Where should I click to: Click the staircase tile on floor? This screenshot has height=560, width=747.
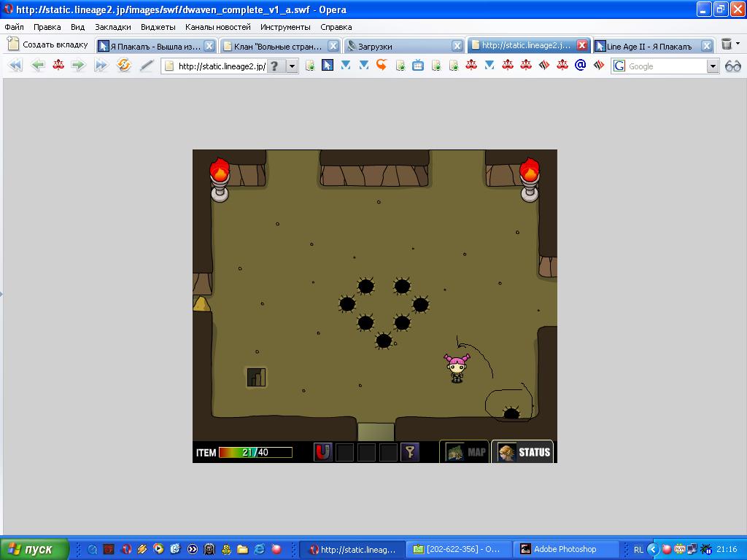click(x=256, y=377)
